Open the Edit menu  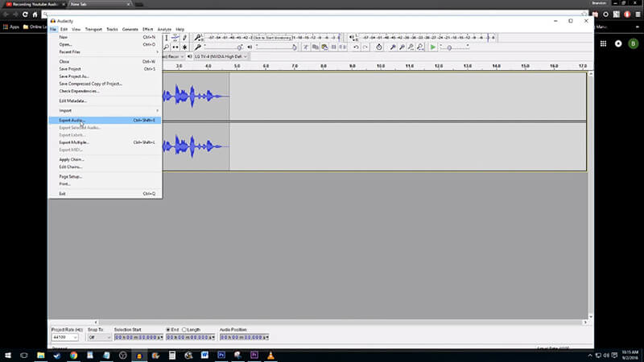click(64, 30)
